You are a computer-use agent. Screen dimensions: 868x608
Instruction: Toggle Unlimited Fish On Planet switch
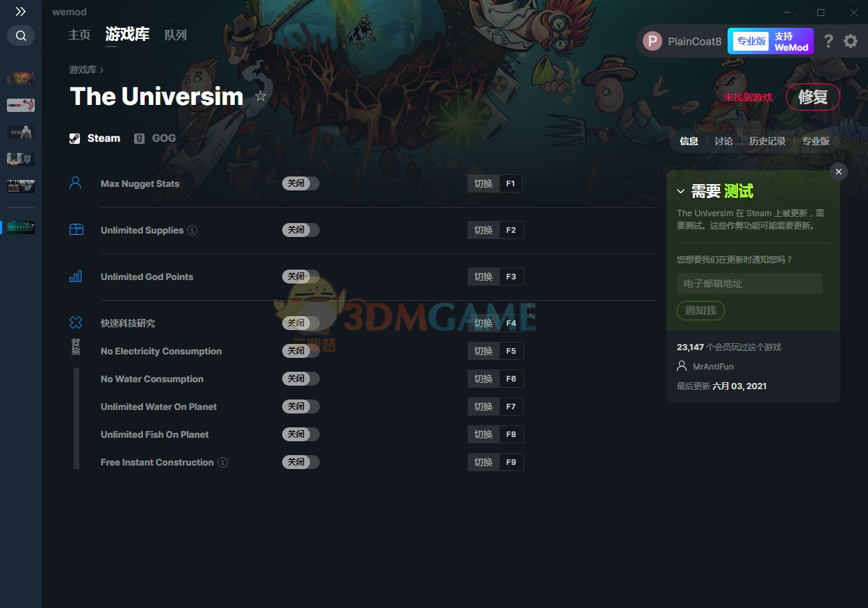301,434
